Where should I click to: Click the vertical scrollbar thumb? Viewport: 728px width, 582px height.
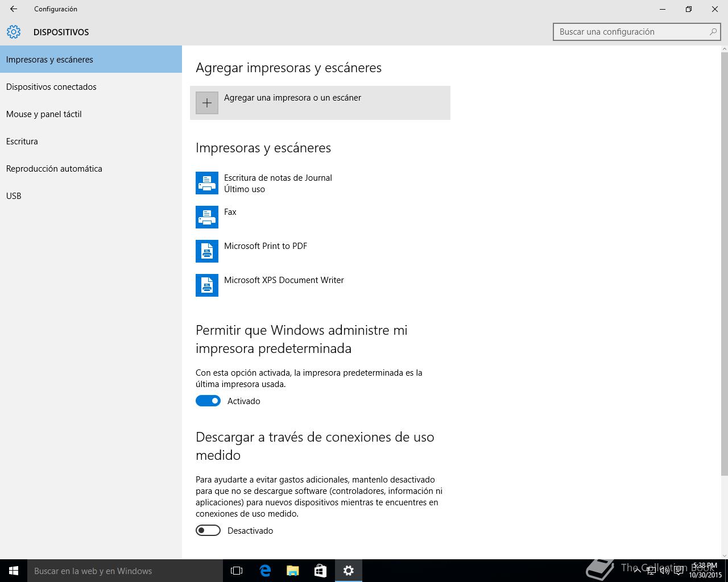click(724, 264)
